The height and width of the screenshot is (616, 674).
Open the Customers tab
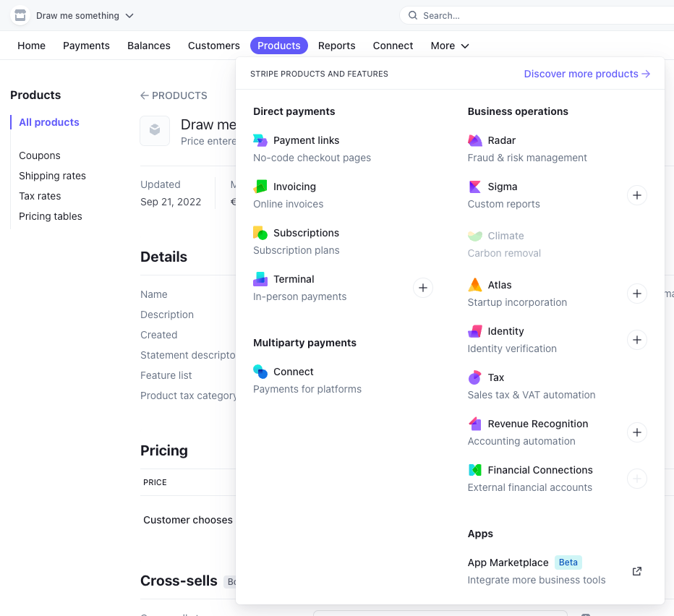(213, 46)
